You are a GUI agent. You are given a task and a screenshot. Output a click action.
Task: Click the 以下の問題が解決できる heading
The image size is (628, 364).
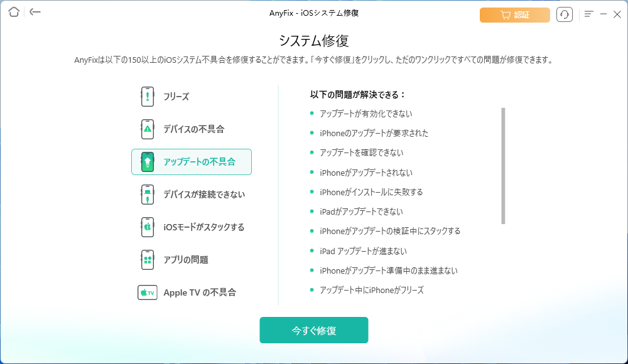358,95
